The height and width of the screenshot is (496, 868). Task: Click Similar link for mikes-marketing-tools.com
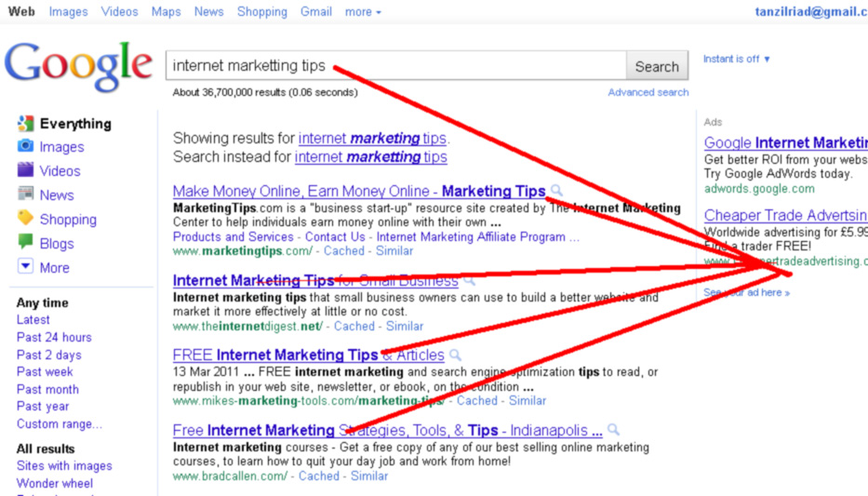[x=527, y=400]
